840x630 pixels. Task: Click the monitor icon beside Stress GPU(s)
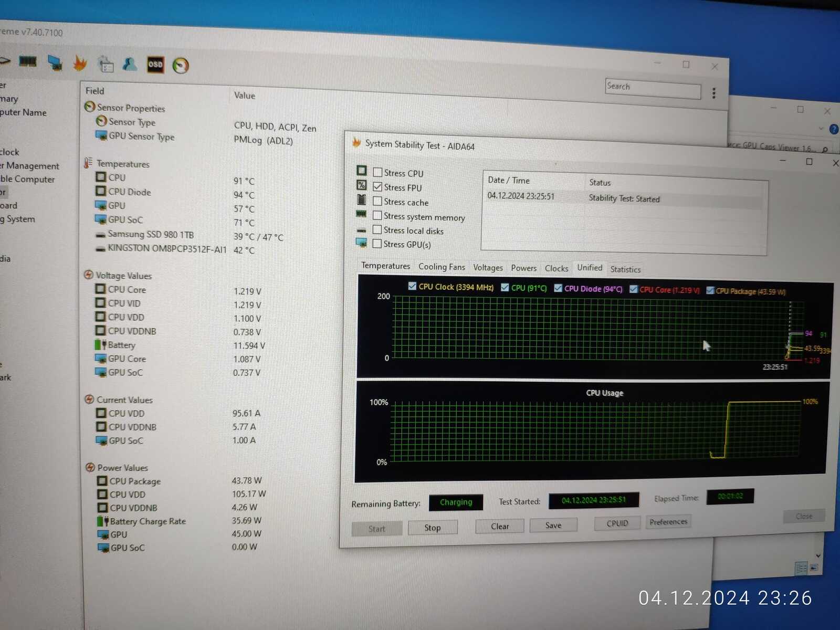361,243
